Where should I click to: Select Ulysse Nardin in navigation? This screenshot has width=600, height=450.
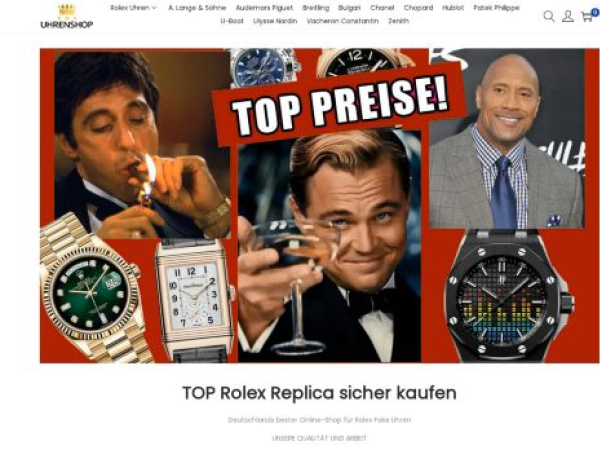click(x=275, y=21)
